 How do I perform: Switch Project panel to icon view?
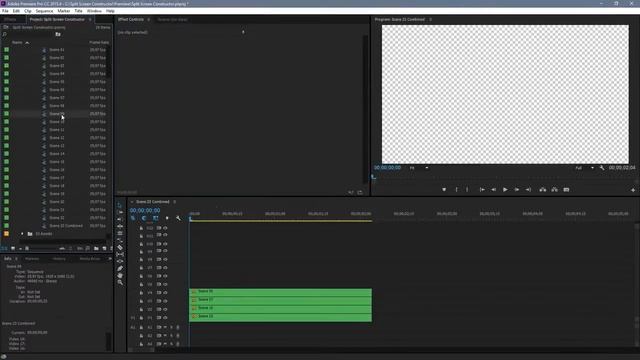13,248
